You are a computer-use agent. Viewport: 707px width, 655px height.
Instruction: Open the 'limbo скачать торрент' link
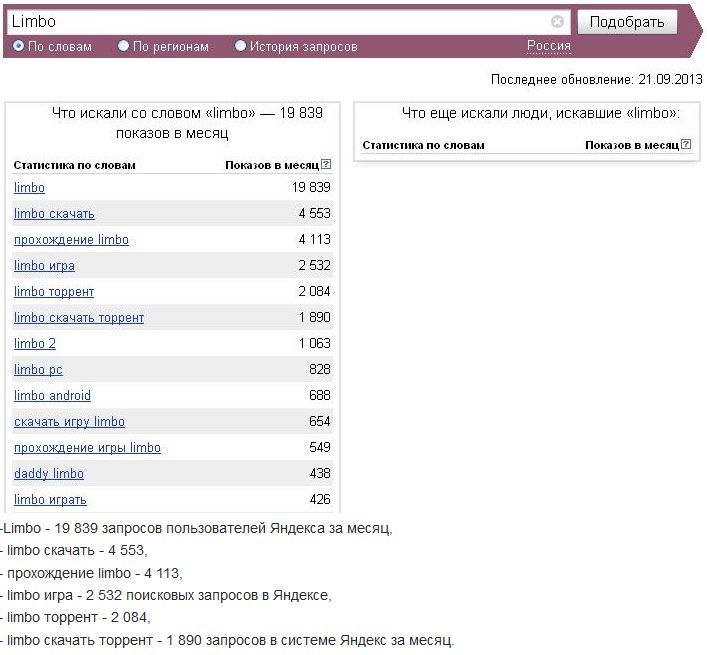[x=79, y=318]
